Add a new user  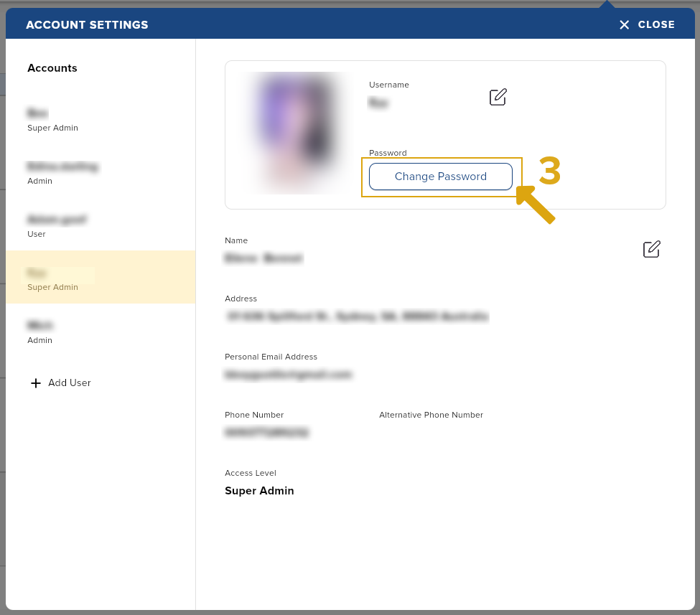click(x=60, y=383)
